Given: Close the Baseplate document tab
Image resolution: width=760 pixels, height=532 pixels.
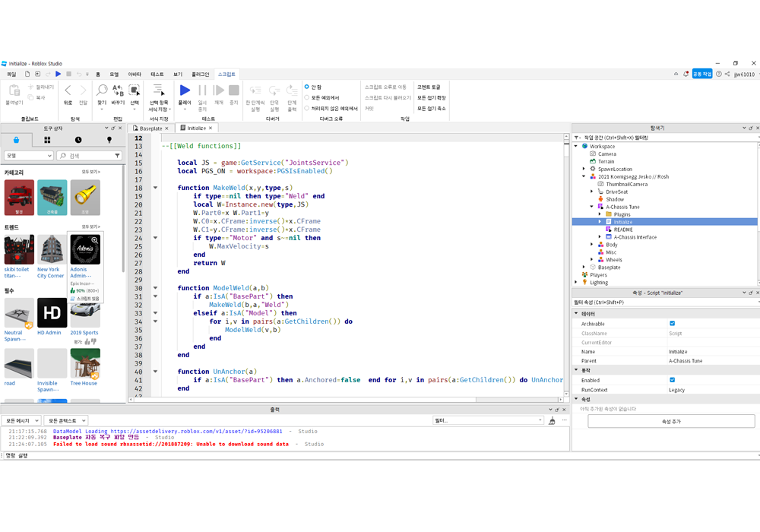Looking at the screenshot, I should [166, 128].
